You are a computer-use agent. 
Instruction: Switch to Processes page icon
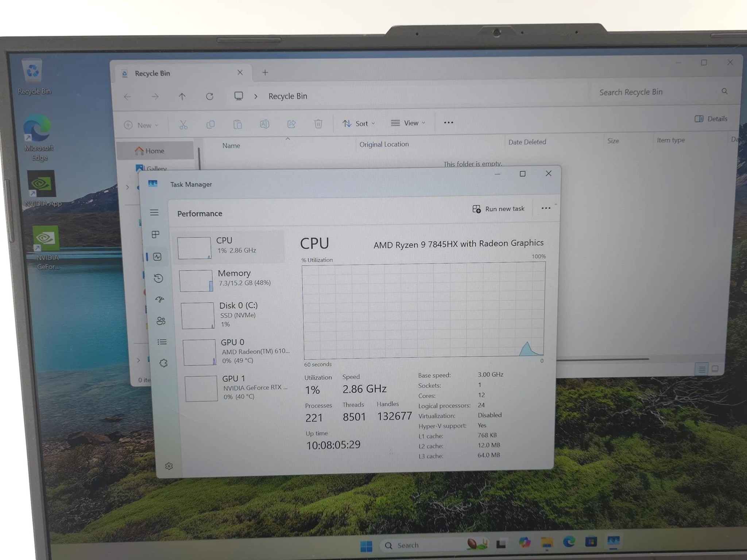(155, 234)
